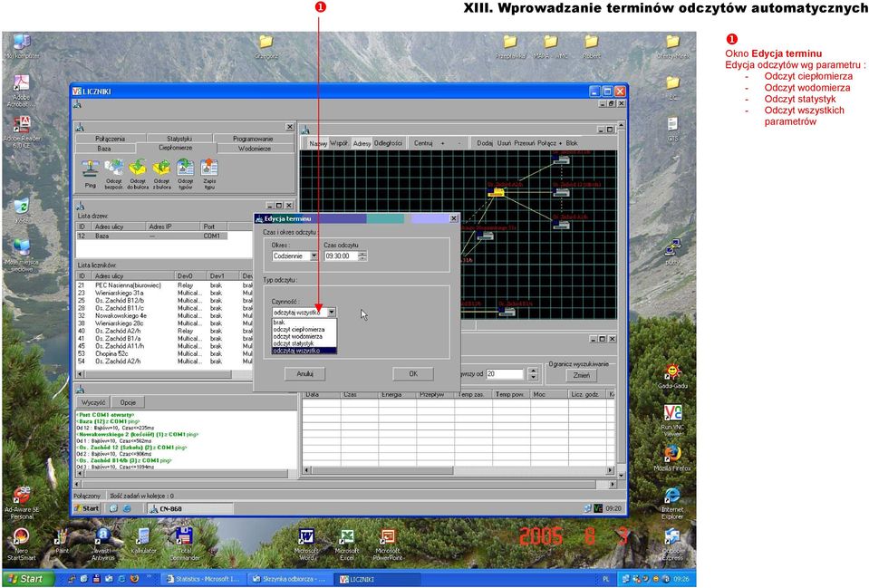
Task: Switch to the Baza tab
Action: [104, 149]
